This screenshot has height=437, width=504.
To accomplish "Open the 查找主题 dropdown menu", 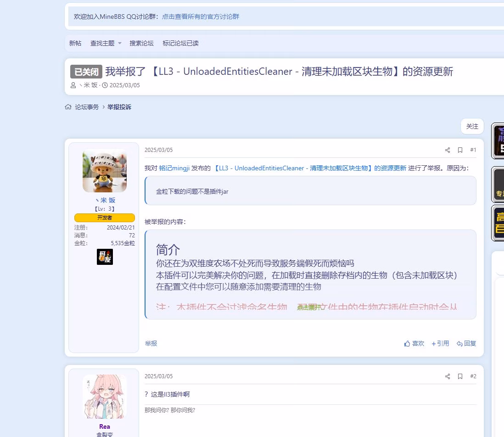I will [106, 43].
